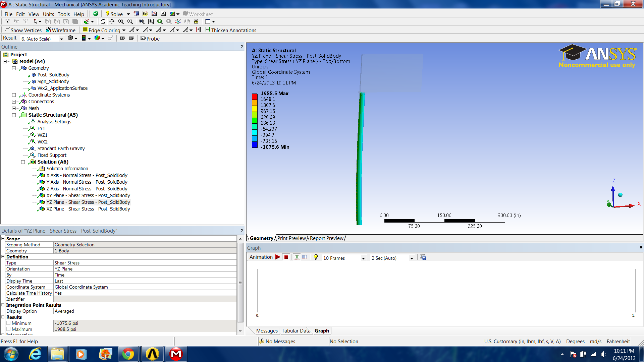The image size is (644, 362).
Task: Open the File menu
Action: coord(8,14)
